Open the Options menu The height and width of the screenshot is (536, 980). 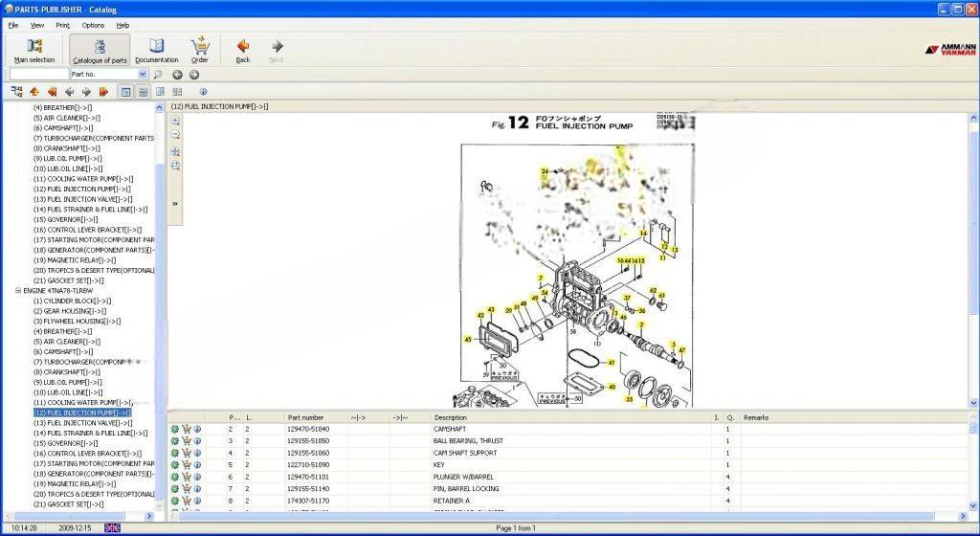pos(93,25)
